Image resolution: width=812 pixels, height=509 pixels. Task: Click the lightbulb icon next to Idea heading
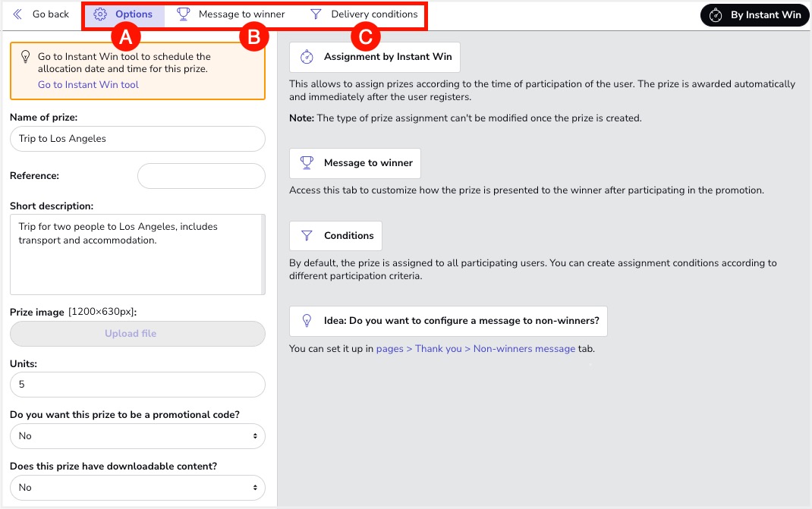click(307, 321)
